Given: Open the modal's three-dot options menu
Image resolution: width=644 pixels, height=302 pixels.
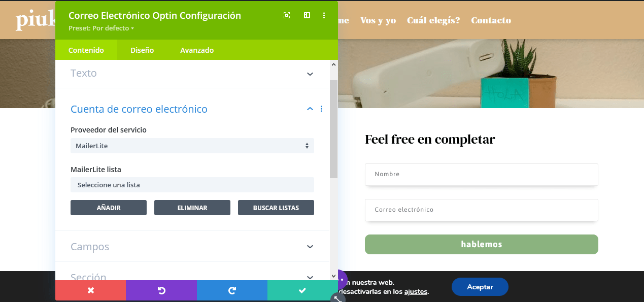Looking at the screenshot, I should (324, 16).
